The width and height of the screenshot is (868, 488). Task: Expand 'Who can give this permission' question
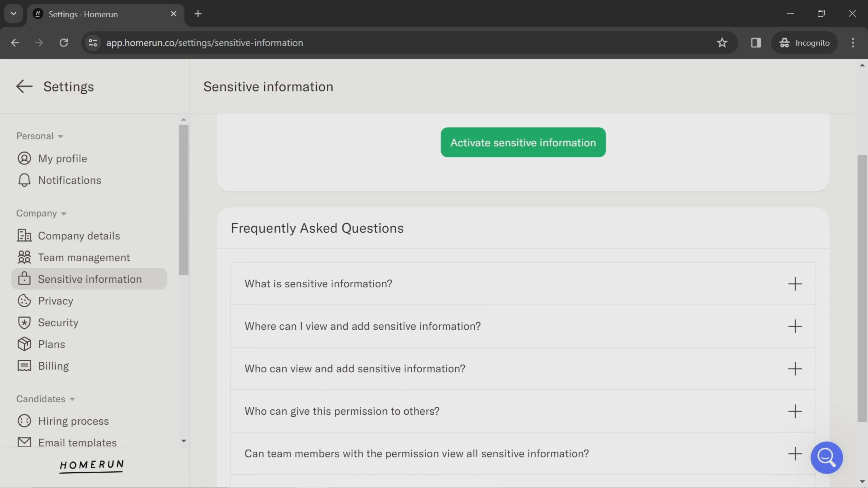(x=523, y=411)
